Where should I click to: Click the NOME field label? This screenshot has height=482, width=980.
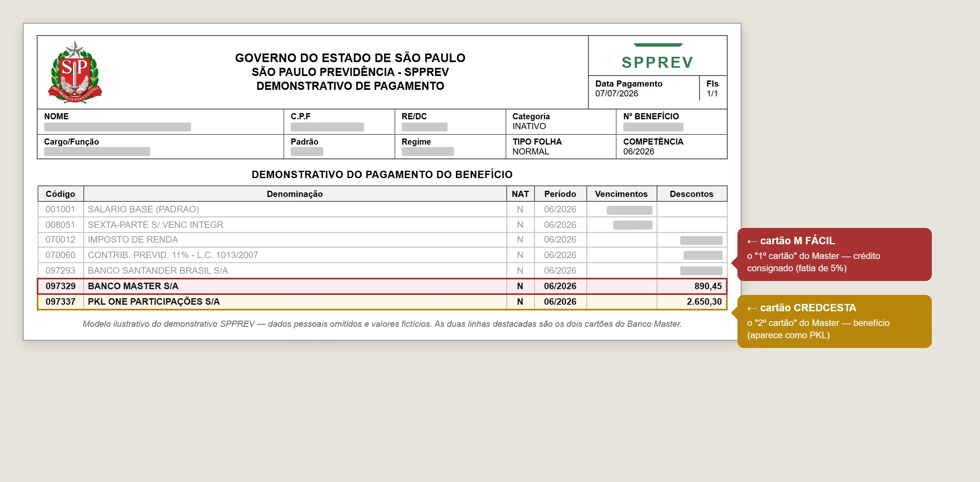pyautogui.click(x=56, y=116)
